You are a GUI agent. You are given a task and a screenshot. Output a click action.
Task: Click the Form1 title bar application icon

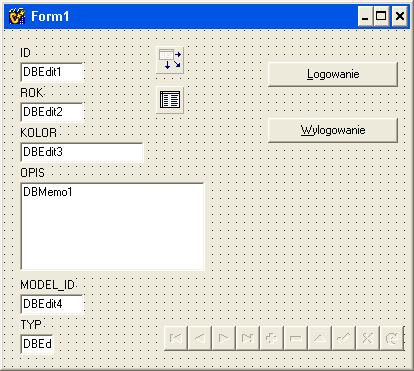point(16,16)
